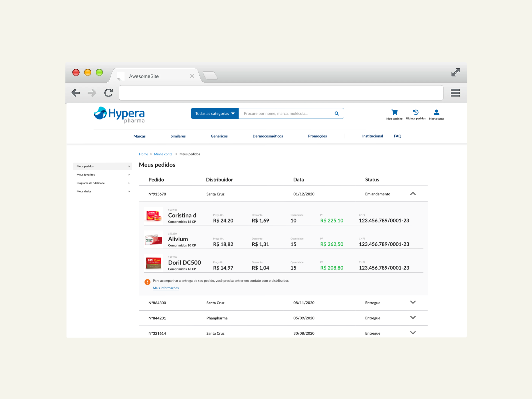
Task: Click the browser reload icon
Action: pos(109,93)
